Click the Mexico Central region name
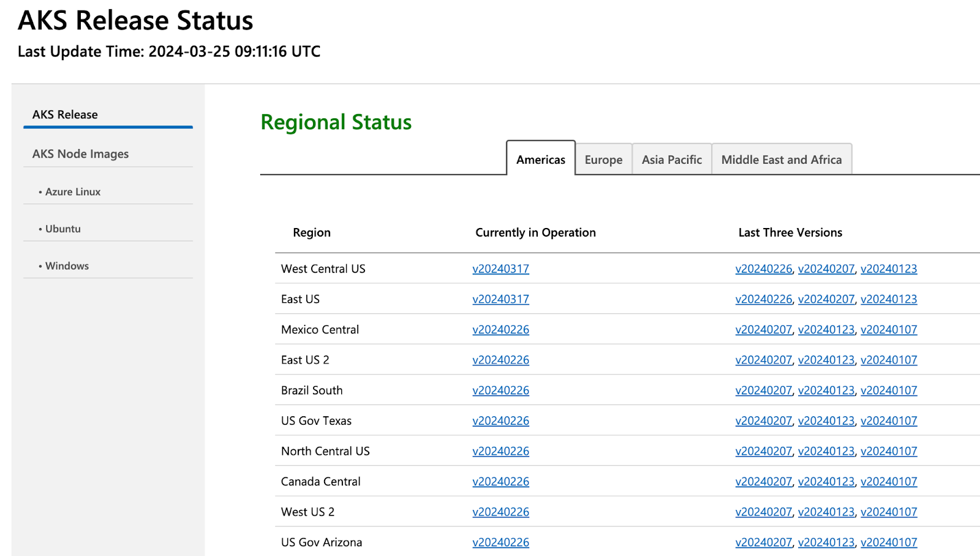This screenshot has height=556, width=980. coord(320,330)
